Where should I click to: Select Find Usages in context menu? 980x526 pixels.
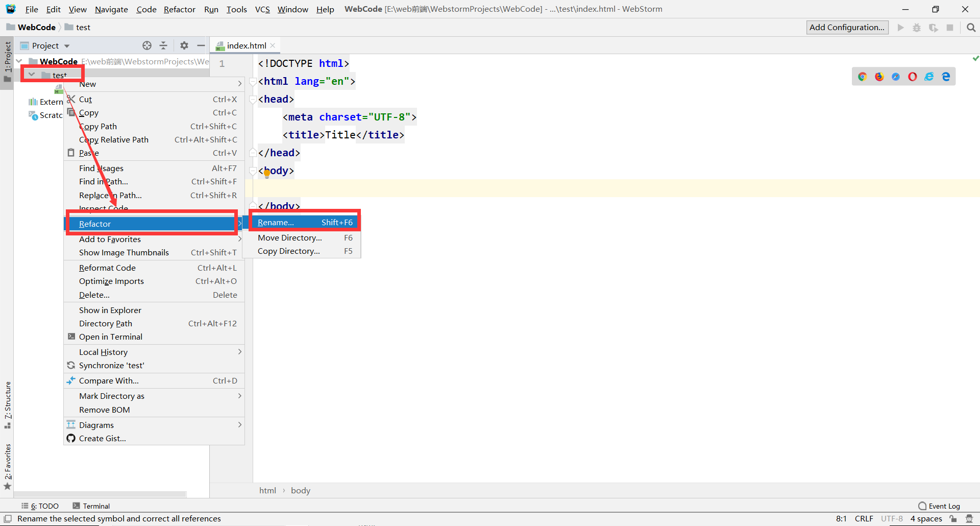pyautogui.click(x=154, y=168)
